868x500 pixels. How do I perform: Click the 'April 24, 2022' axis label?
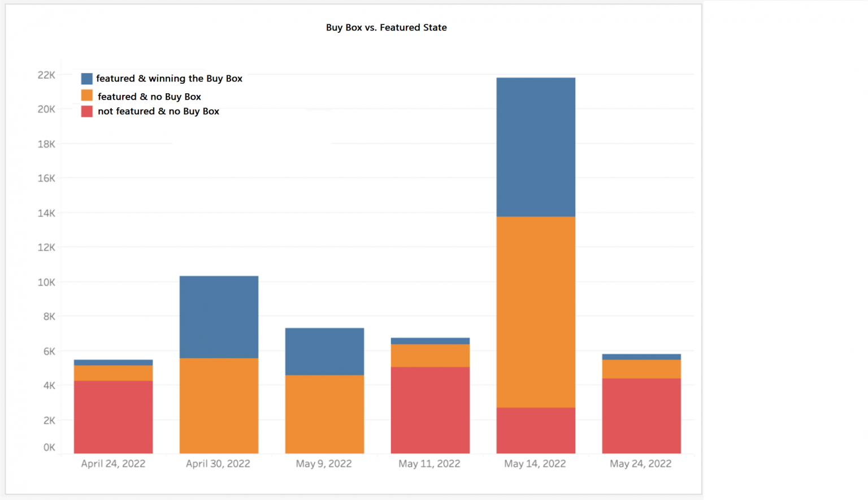[113, 464]
